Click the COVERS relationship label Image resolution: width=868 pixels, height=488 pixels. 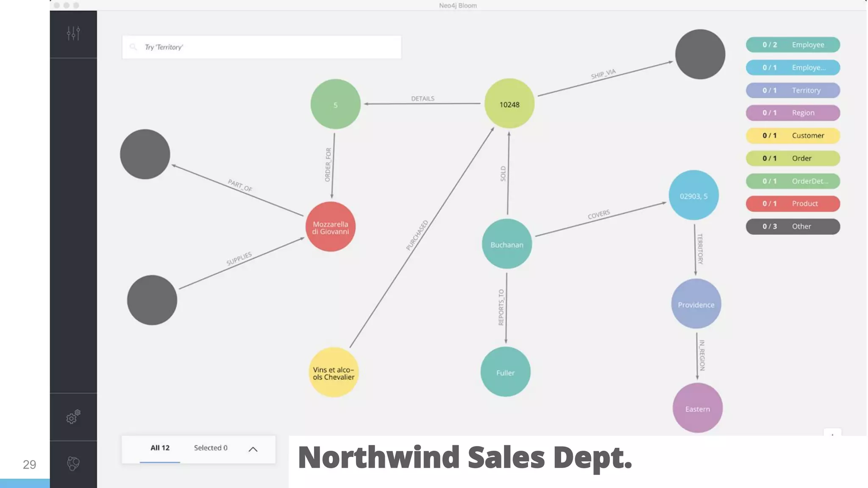click(599, 214)
